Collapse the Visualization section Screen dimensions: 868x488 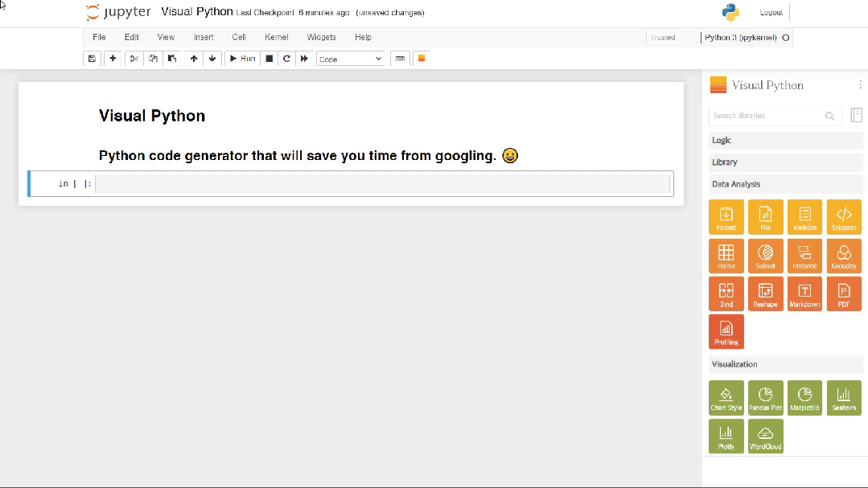[785, 364]
